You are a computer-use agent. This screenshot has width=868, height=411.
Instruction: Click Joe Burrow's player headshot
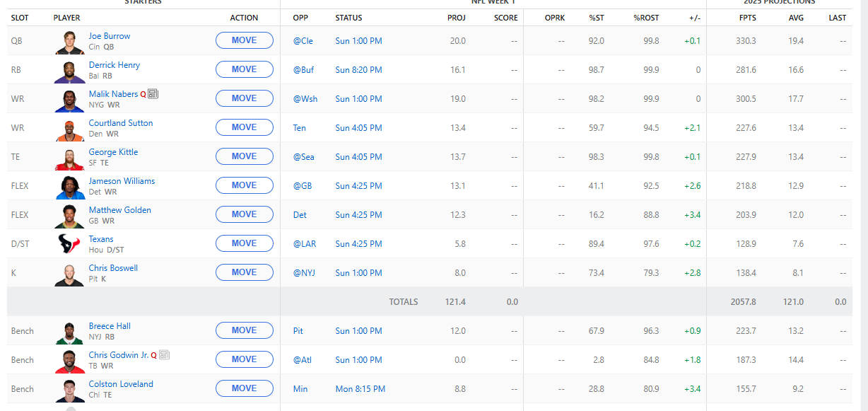69,42
